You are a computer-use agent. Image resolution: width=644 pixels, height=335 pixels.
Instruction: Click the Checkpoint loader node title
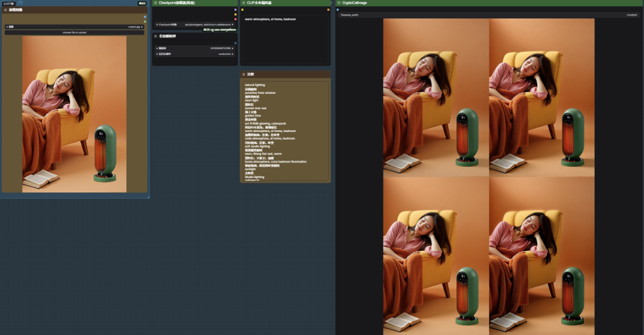[x=177, y=2]
